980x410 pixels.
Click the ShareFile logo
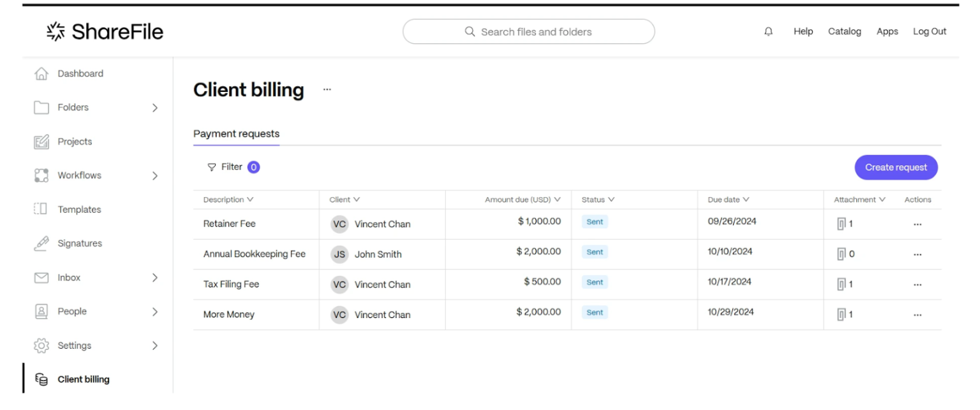105,32
